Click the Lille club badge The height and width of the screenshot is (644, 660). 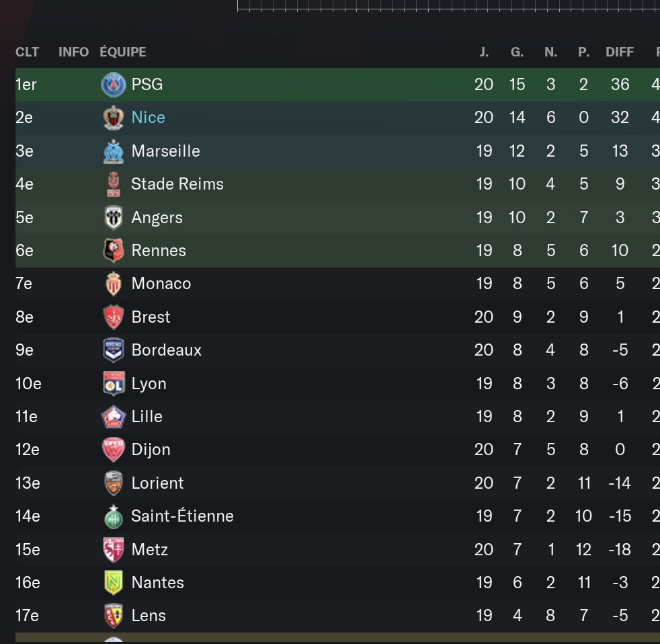tap(113, 417)
